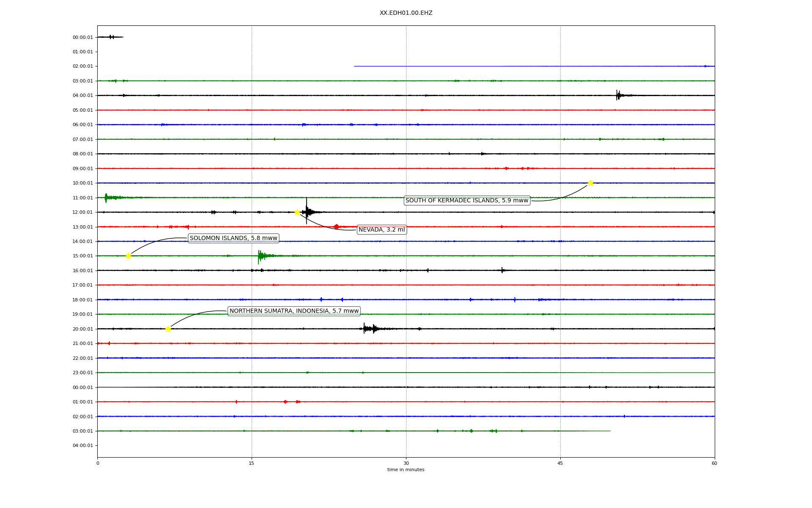Click the green burst at start of 11:00:01 trace
This screenshot has width=812, height=508.
106,197
